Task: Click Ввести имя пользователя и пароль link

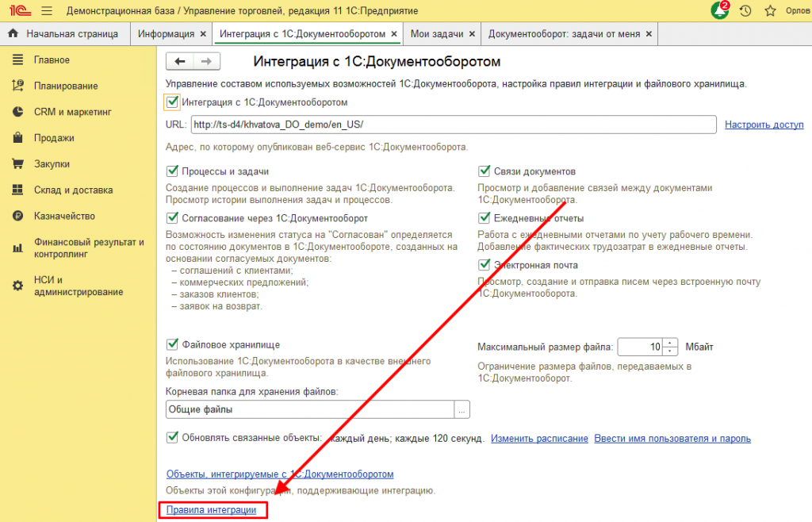Action: click(672, 438)
